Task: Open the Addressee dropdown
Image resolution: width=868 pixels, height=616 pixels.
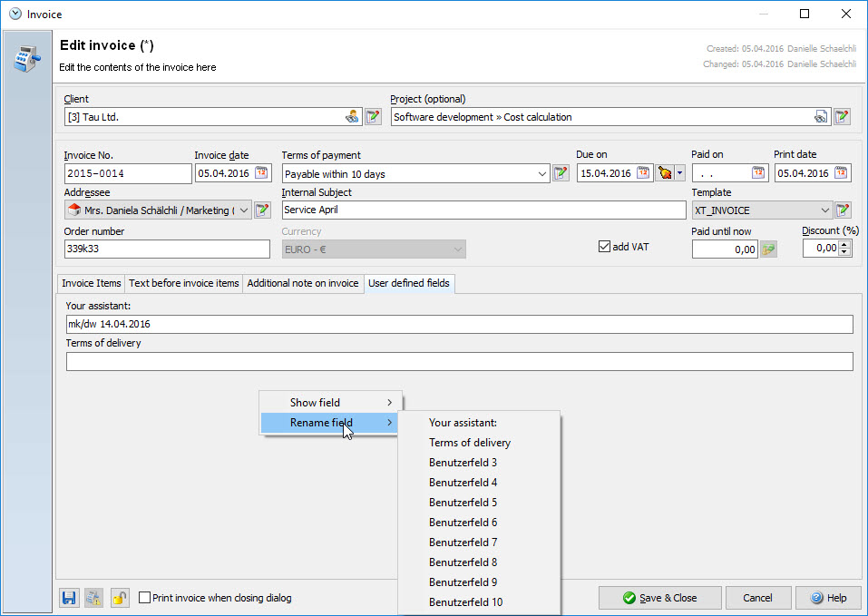Action: click(244, 210)
